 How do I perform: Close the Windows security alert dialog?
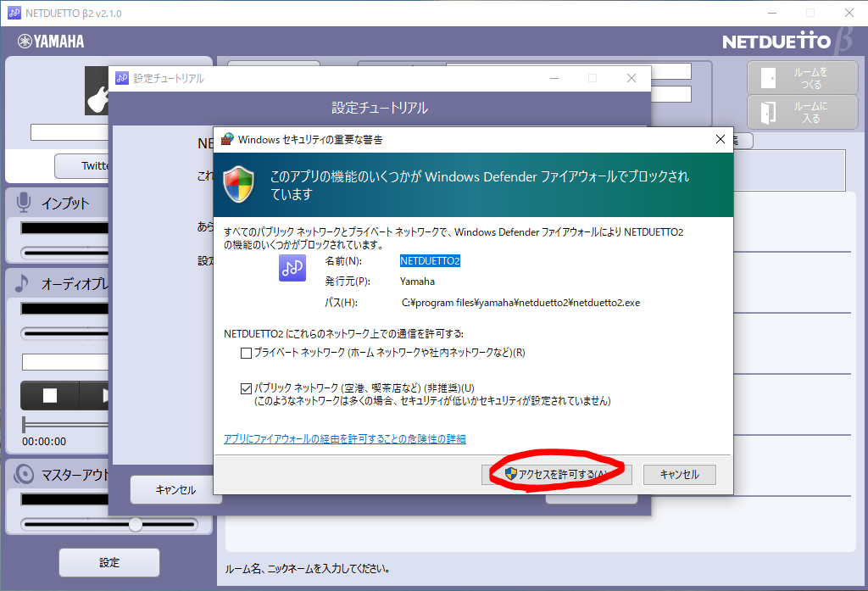721,139
